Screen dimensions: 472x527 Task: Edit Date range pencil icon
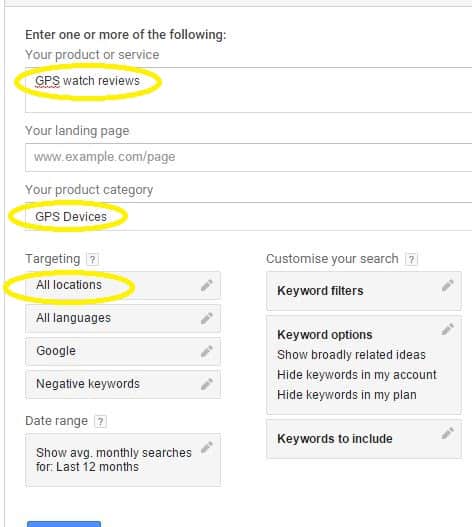coord(206,447)
